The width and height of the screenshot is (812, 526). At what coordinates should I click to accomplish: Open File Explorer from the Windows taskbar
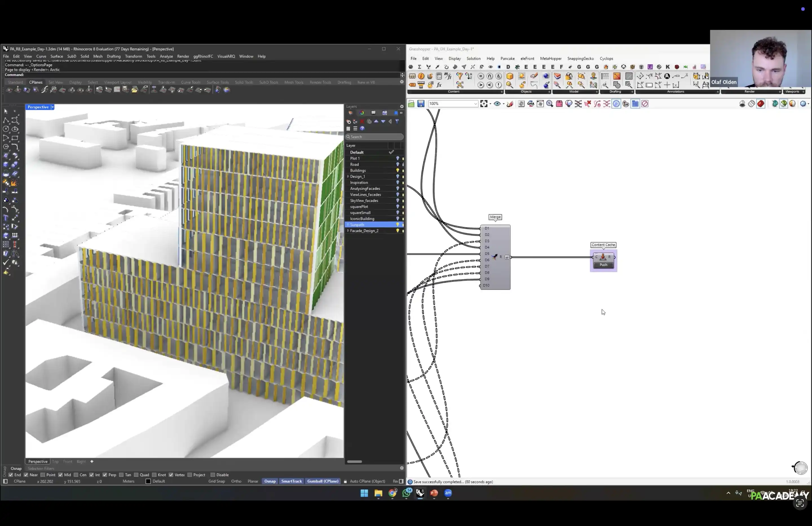tap(378, 493)
